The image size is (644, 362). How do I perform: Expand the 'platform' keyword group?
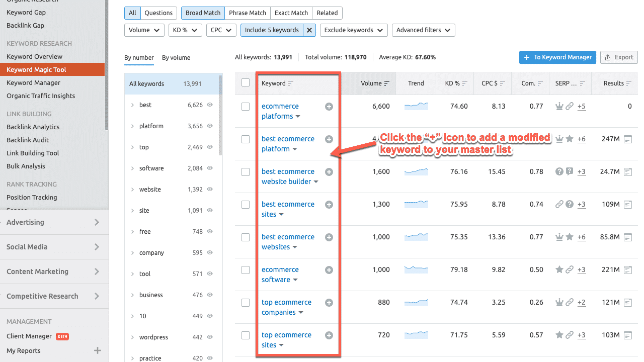click(x=132, y=126)
